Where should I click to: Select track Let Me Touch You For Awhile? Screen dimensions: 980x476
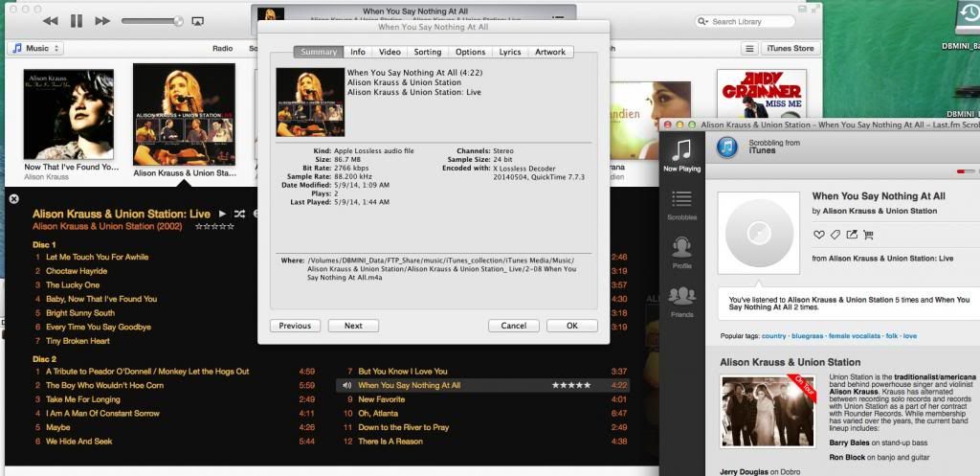(97, 257)
